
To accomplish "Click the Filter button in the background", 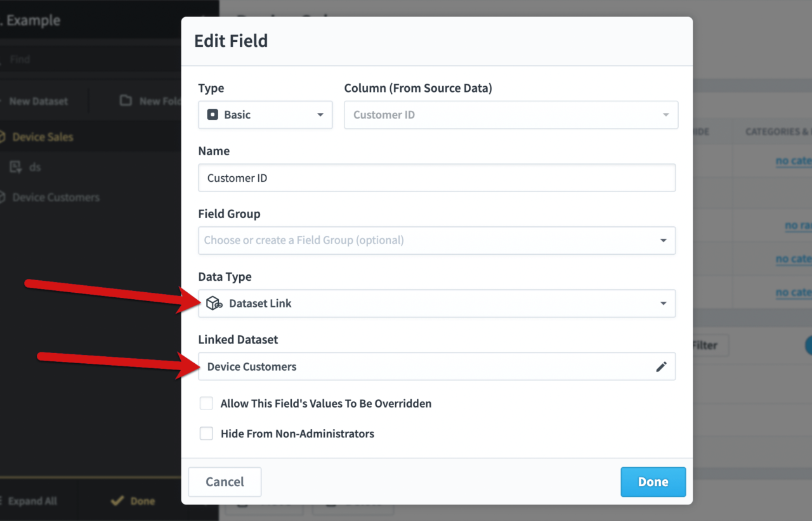I will (x=707, y=345).
